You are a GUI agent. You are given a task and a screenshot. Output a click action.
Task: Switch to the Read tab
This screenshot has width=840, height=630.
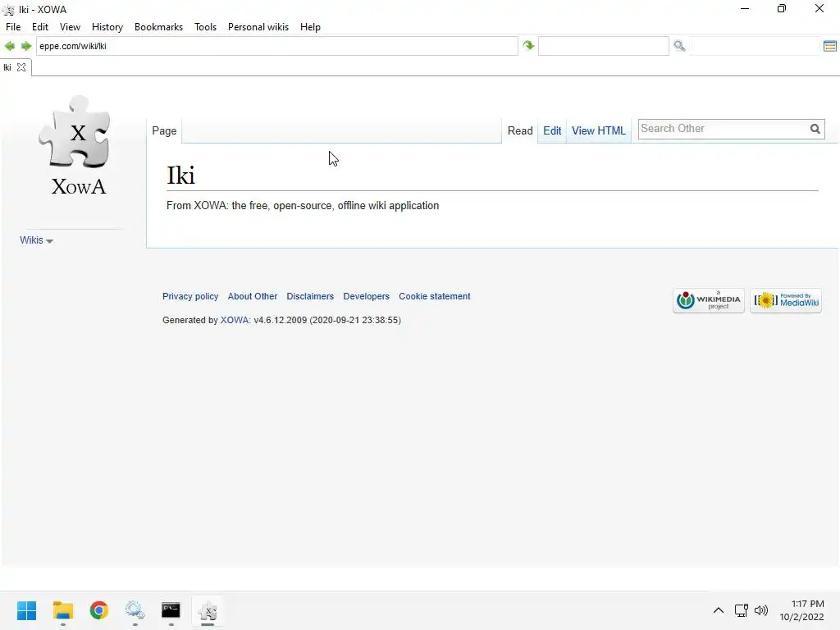point(520,130)
